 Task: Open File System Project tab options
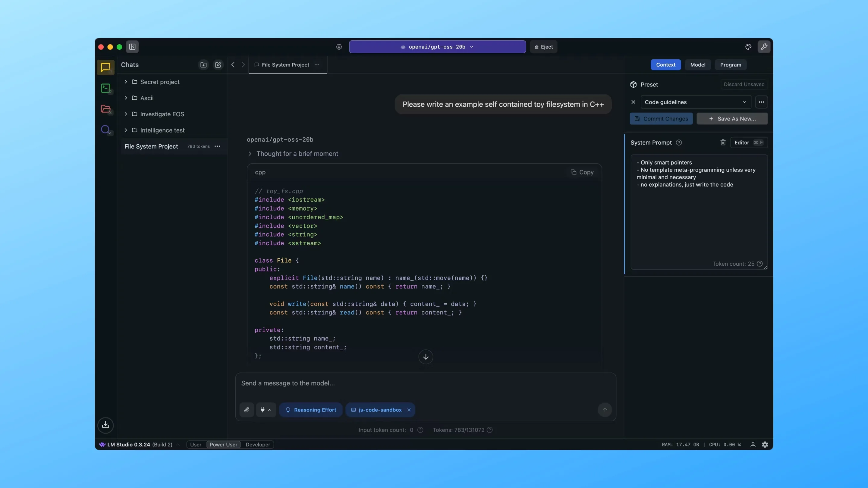point(317,65)
